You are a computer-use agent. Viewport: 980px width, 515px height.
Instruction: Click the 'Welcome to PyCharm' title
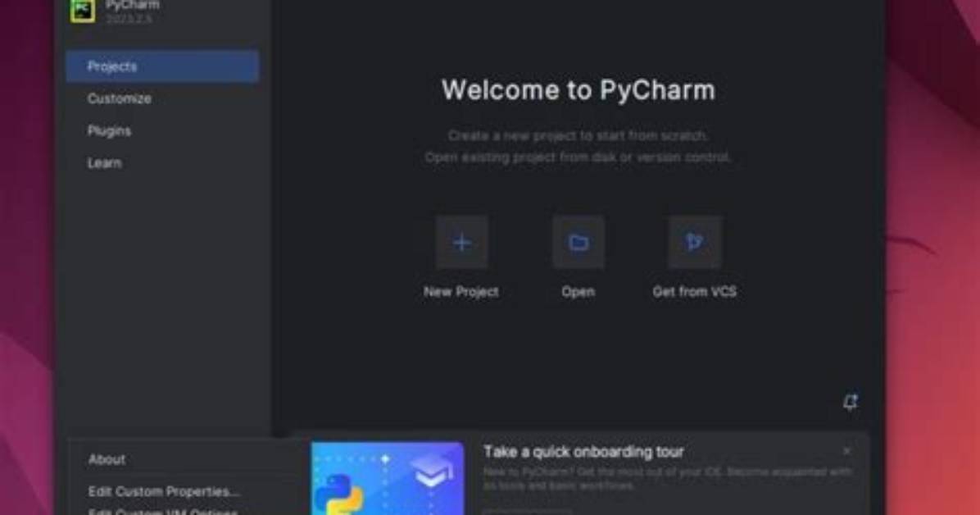(x=578, y=90)
